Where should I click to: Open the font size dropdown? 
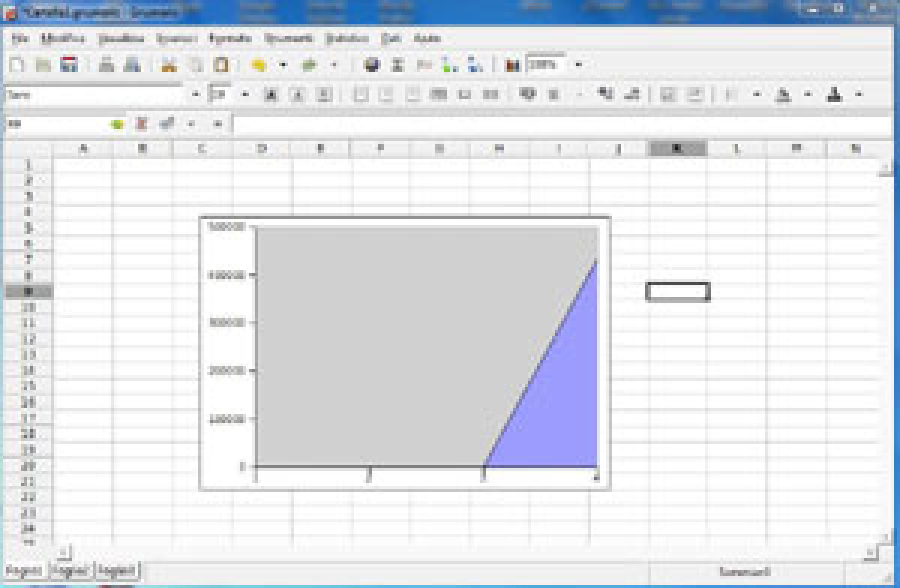(x=245, y=94)
